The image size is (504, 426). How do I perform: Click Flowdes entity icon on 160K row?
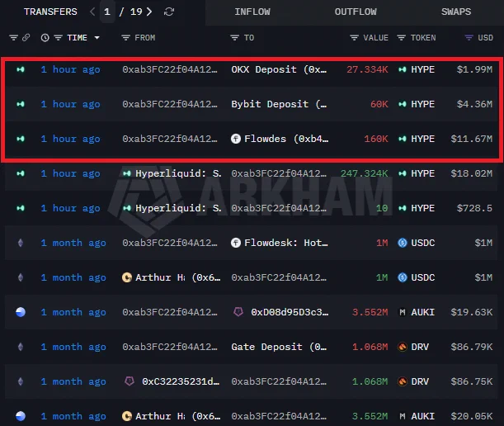coord(236,139)
